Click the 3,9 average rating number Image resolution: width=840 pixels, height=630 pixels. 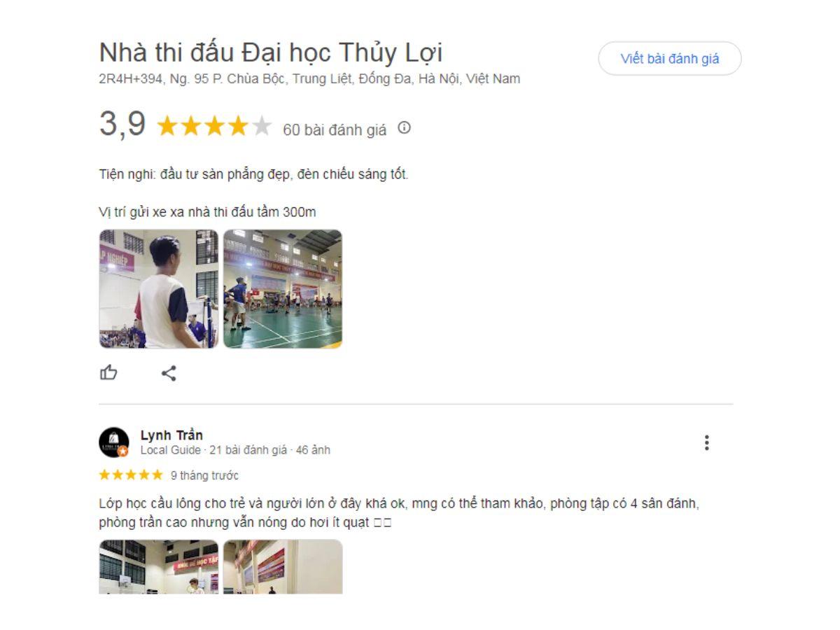click(122, 125)
